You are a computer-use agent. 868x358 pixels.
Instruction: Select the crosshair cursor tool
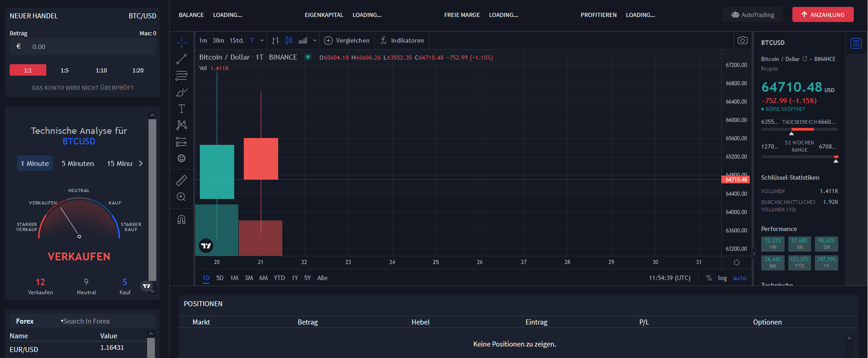[181, 43]
